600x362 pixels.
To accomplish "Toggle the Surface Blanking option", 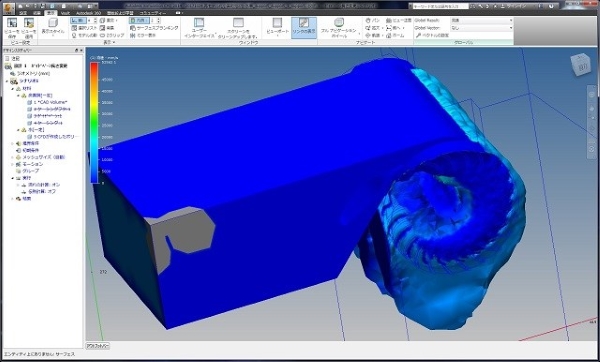I will coord(154,28).
